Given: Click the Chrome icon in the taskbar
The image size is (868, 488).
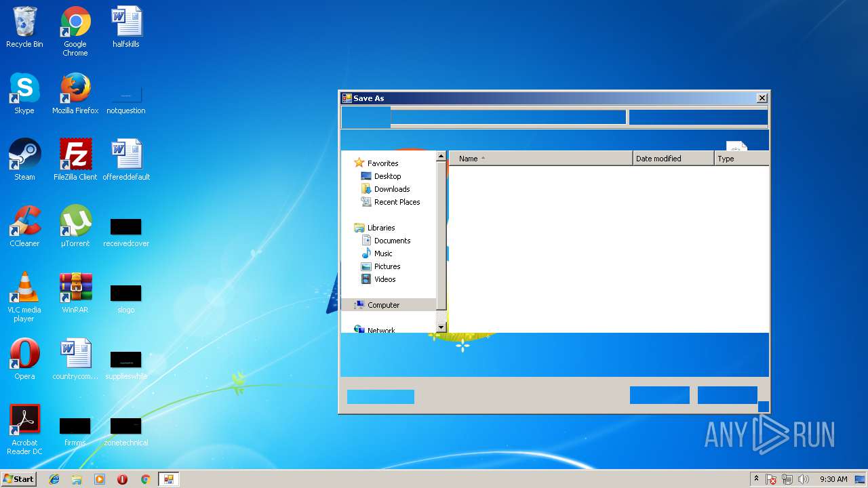Looking at the screenshot, I should [x=145, y=479].
